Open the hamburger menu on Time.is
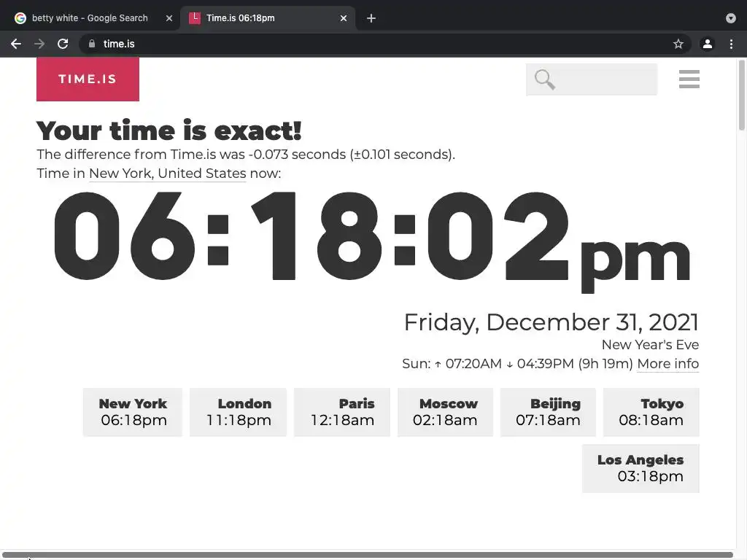Viewport: 747px width, 560px height. 689,79
